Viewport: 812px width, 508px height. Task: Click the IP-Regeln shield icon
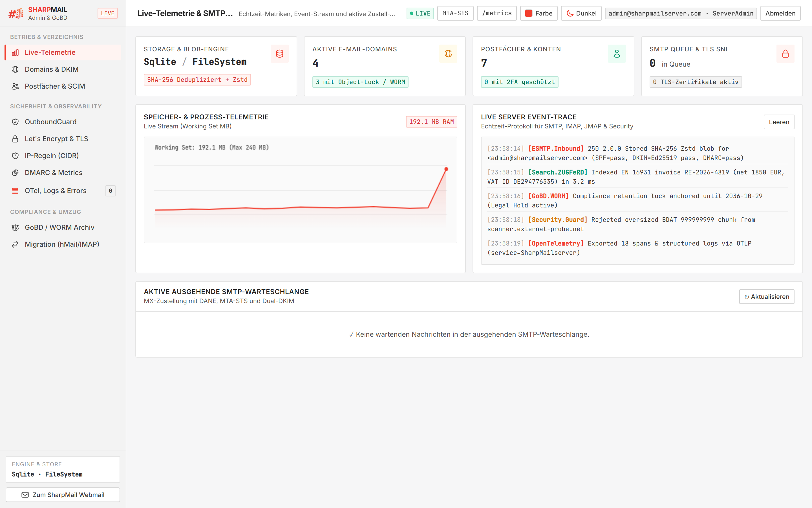point(15,156)
